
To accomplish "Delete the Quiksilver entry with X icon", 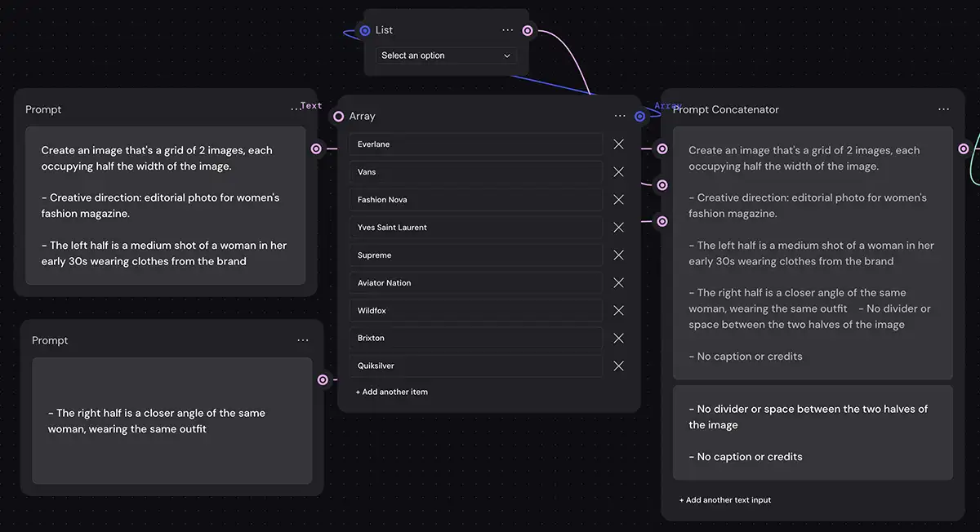I will [x=618, y=366].
